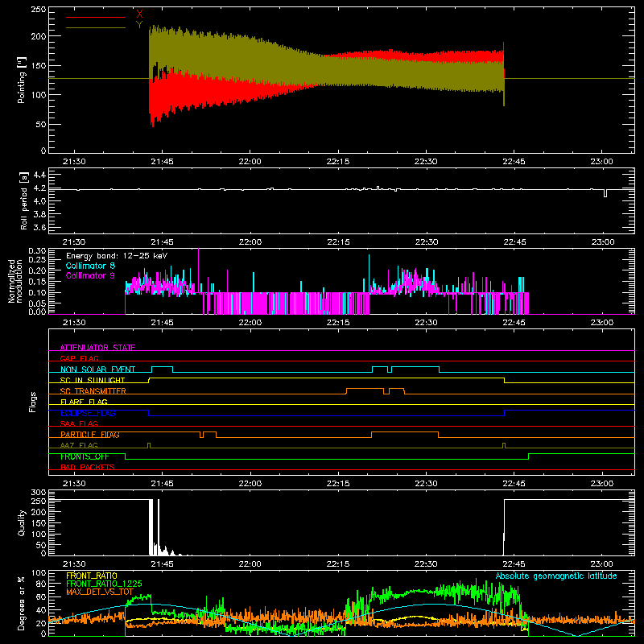Click the 22:15 time label under Quality plot
The width and height of the screenshot is (644, 644).
pos(338,564)
